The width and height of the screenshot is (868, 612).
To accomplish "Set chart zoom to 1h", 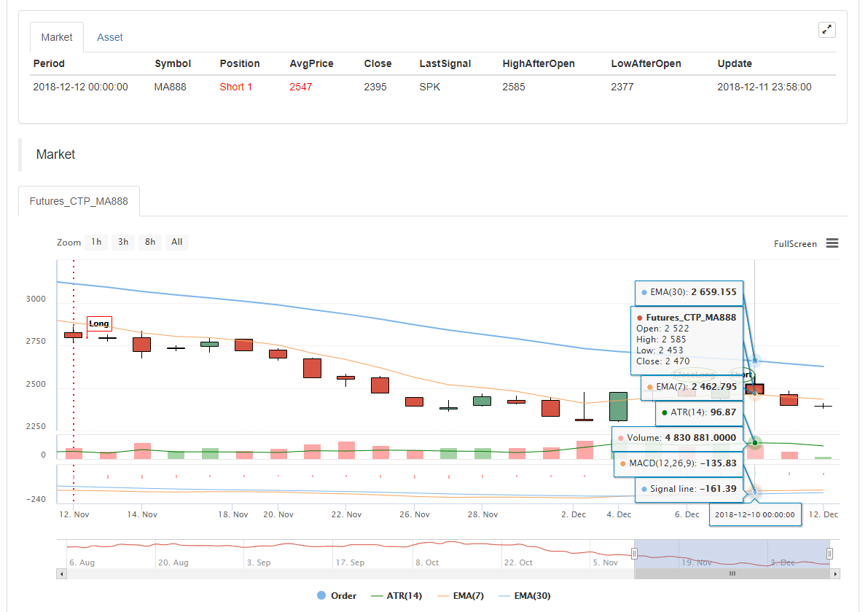I will [x=96, y=242].
